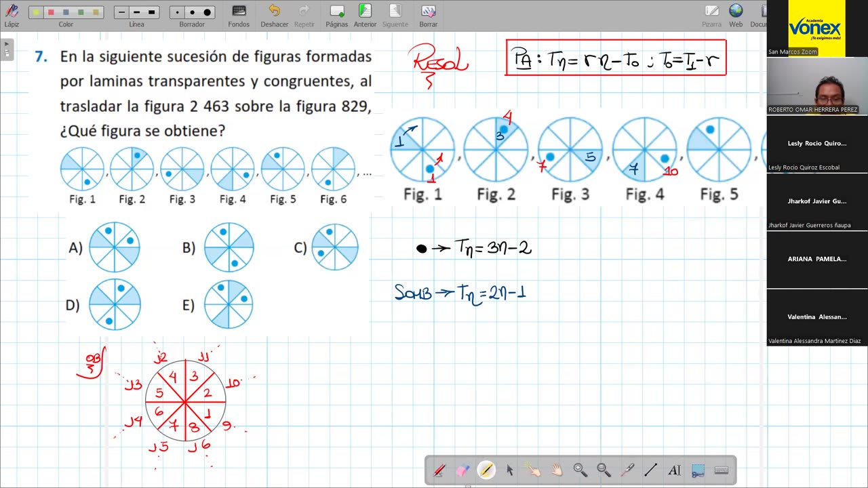Select Ariana Pamela participant tile
Viewport: 868px width, 488px height.
coord(816,260)
